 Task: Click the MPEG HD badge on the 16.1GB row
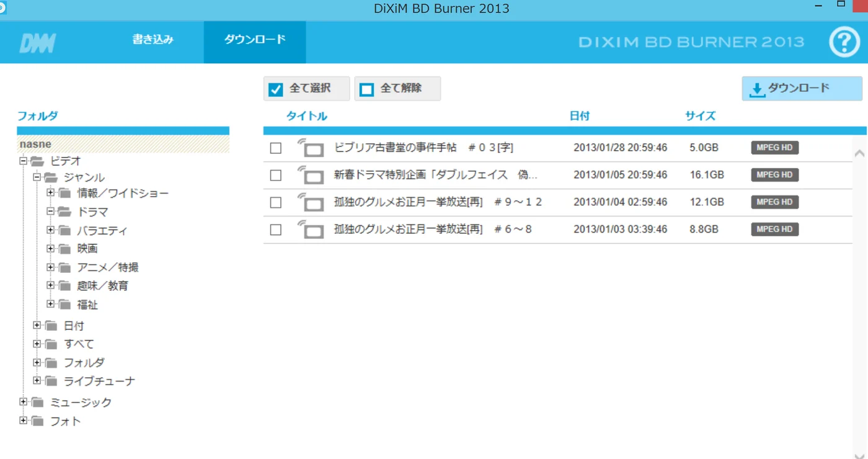(x=774, y=175)
